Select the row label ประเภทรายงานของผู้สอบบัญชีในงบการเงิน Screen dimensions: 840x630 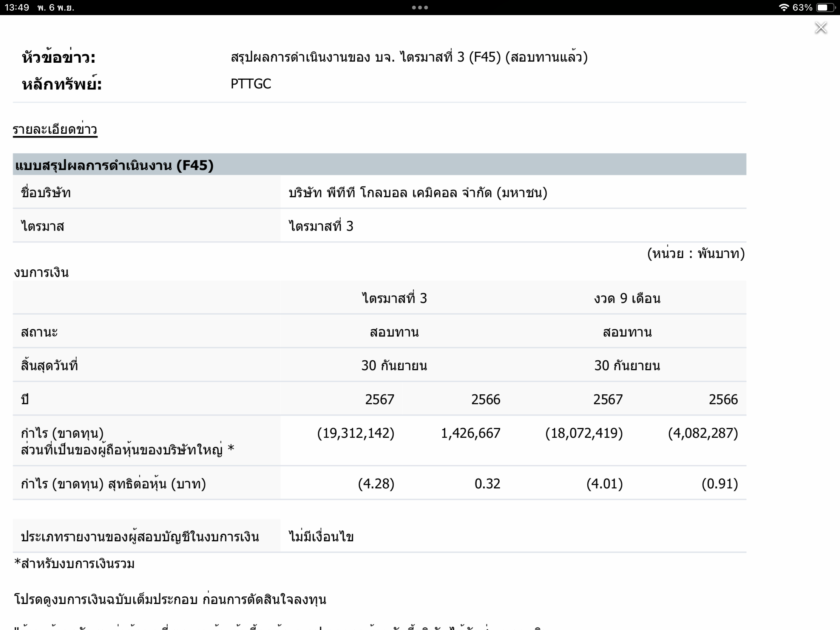(140, 536)
